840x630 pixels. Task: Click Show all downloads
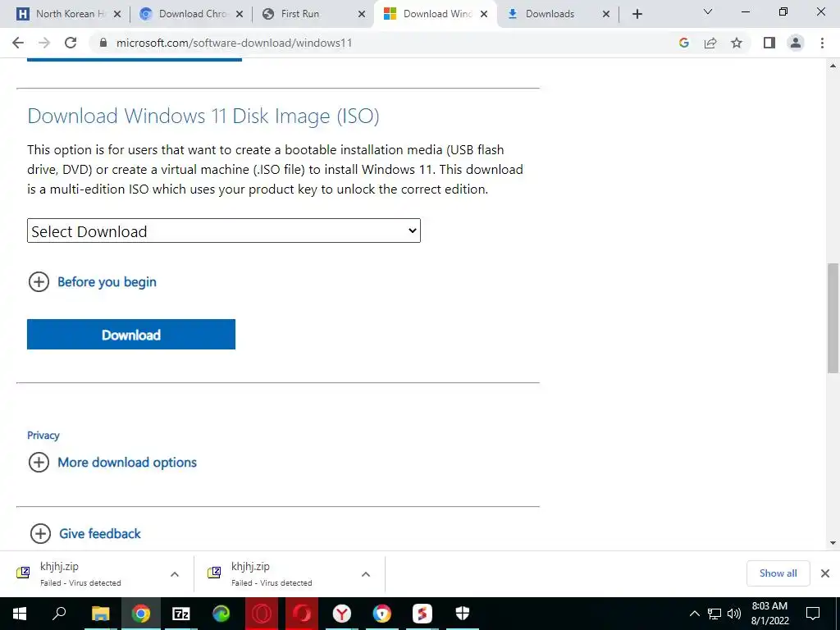pos(778,573)
